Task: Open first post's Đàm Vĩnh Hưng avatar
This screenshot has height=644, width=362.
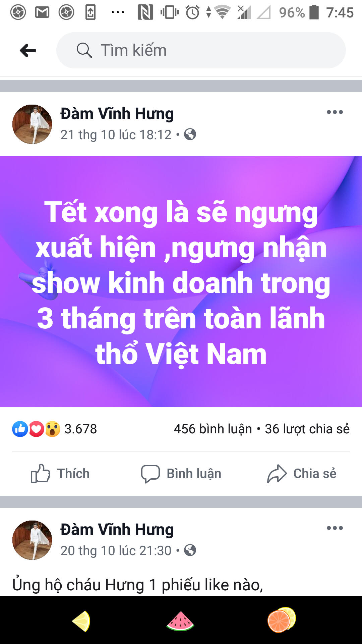Action: pos(32,124)
